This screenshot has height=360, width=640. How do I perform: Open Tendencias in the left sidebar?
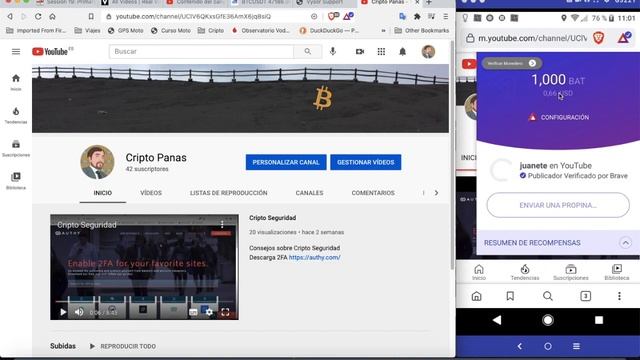(16, 115)
